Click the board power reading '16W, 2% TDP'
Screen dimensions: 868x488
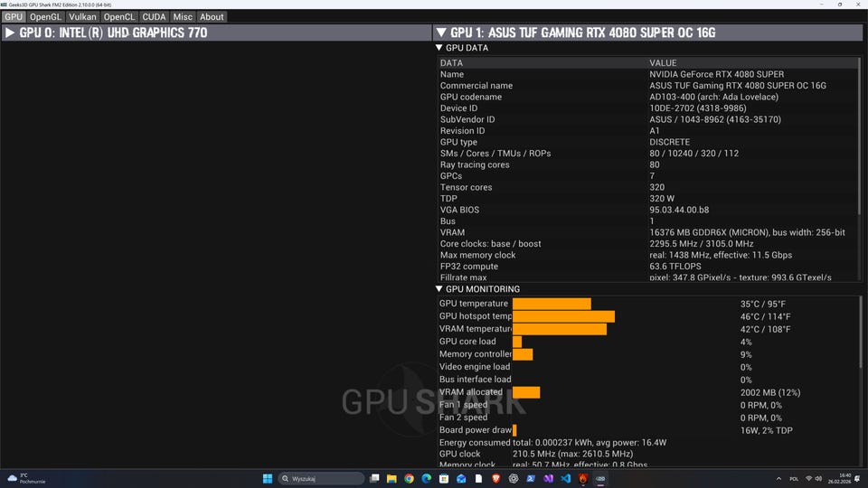pyautogui.click(x=766, y=430)
